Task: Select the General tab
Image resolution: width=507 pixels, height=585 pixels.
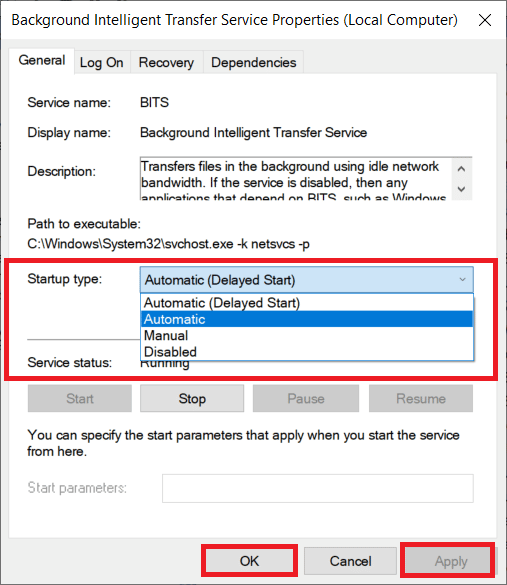Action: (x=42, y=61)
